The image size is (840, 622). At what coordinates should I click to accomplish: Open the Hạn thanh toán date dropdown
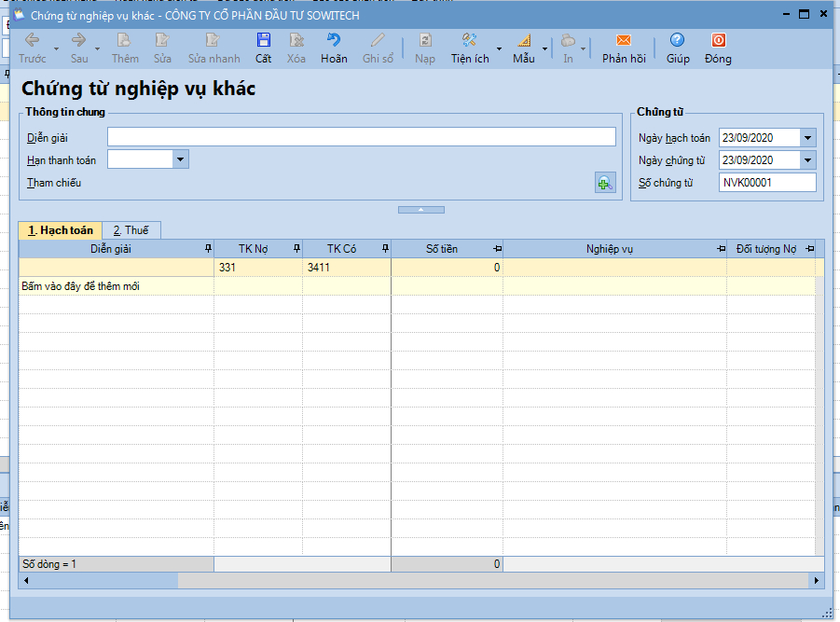click(x=181, y=159)
